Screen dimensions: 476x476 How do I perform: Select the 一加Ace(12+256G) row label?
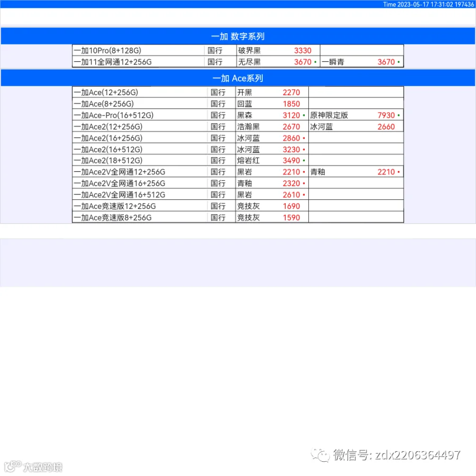pos(106,92)
